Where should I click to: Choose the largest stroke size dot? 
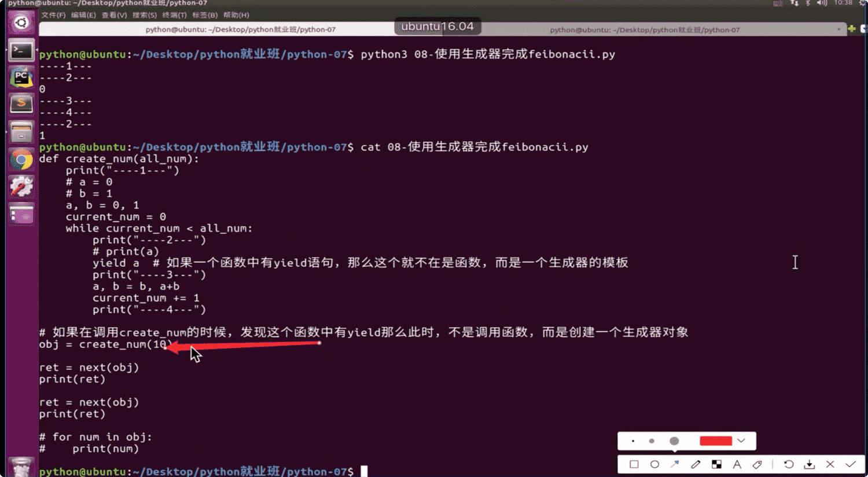click(x=674, y=441)
